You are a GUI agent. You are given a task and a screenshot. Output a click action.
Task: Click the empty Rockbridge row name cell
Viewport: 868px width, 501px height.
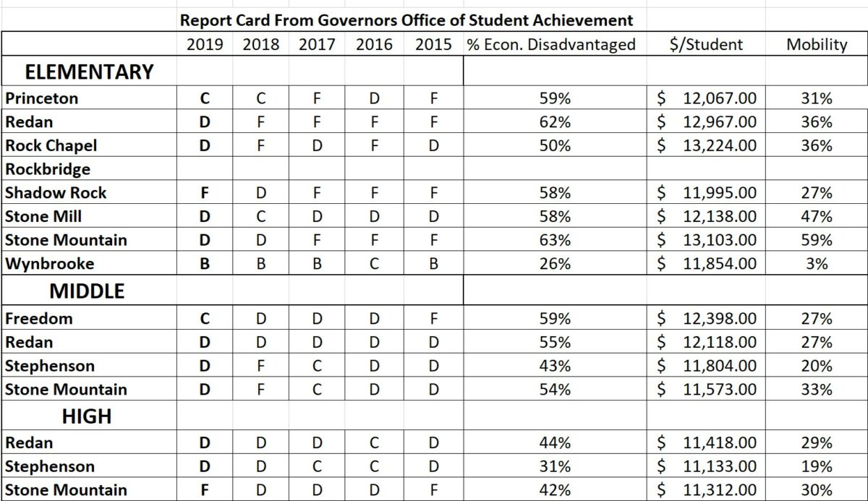click(89, 169)
